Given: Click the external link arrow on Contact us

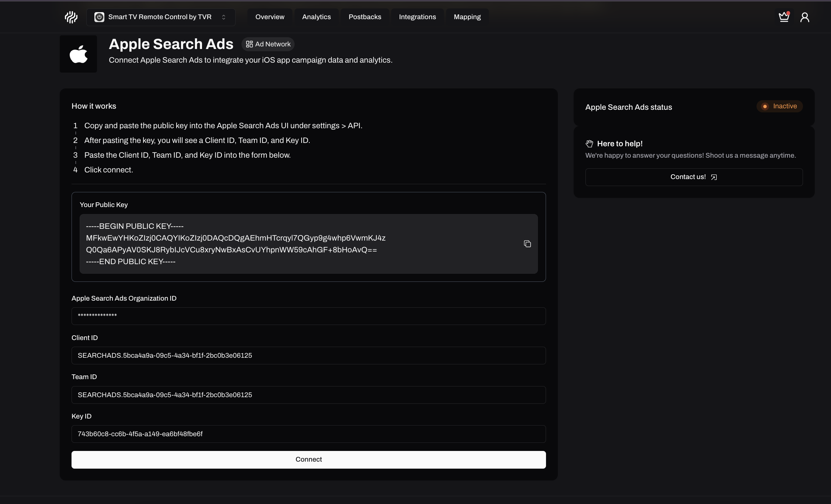Looking at the screenshot, I should [714, 177].
